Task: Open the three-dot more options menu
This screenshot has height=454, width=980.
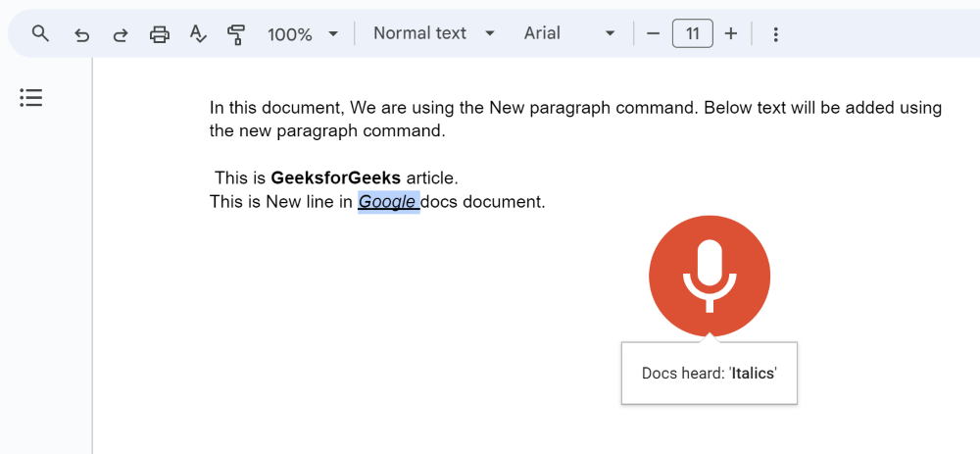Action: click(x=775, y=34)
